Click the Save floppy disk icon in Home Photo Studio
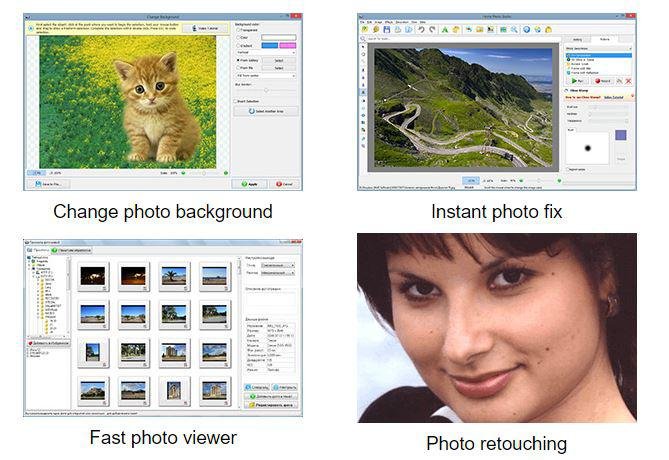The height and width of the screenshot is (460, 669). click(x=387, y=29)
